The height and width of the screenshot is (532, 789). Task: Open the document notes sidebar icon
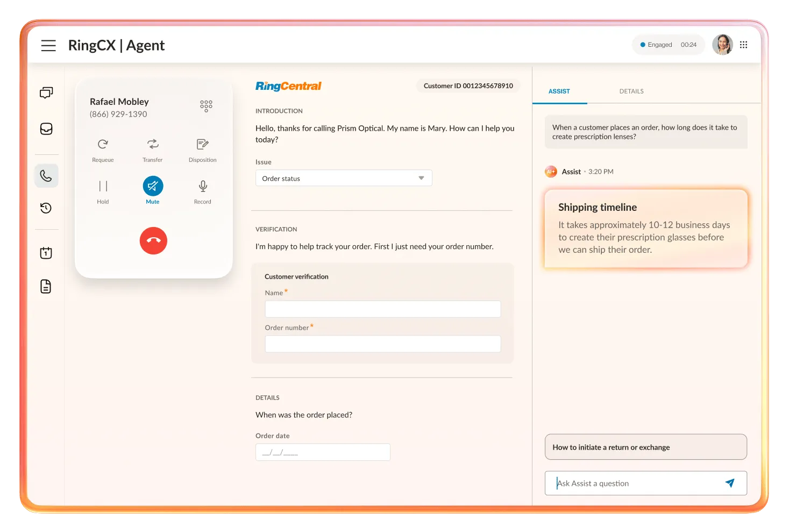tap(46, 286)
